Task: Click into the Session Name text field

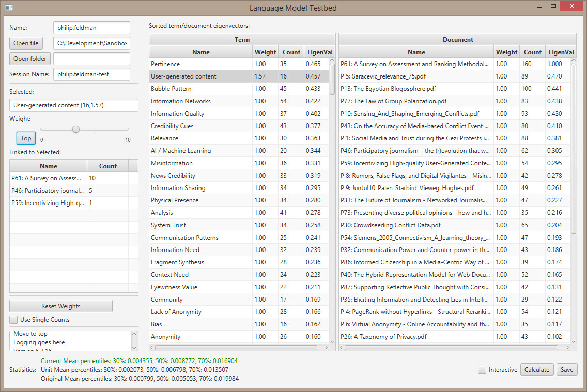Action: pos(91,74)
